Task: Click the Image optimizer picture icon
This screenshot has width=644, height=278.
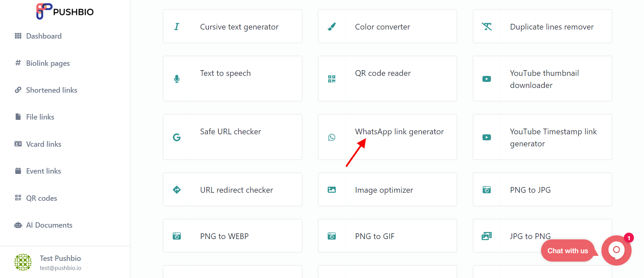Action: 332,190
